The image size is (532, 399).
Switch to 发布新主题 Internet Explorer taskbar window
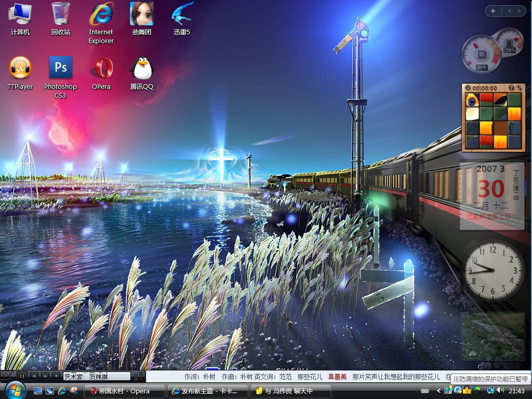(208, 391)
